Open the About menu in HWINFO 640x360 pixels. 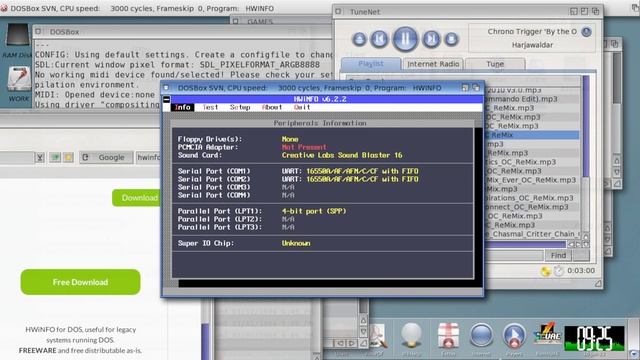coord(271,107)
